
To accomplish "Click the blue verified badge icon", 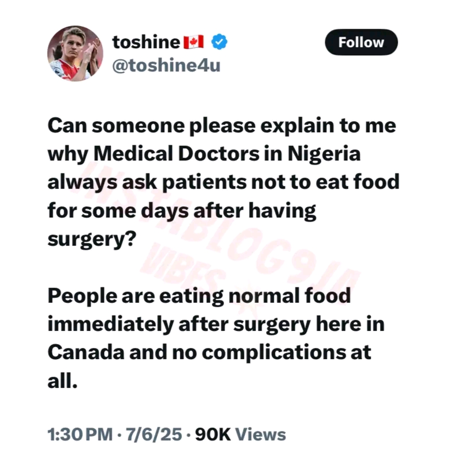I will point(219,41).
